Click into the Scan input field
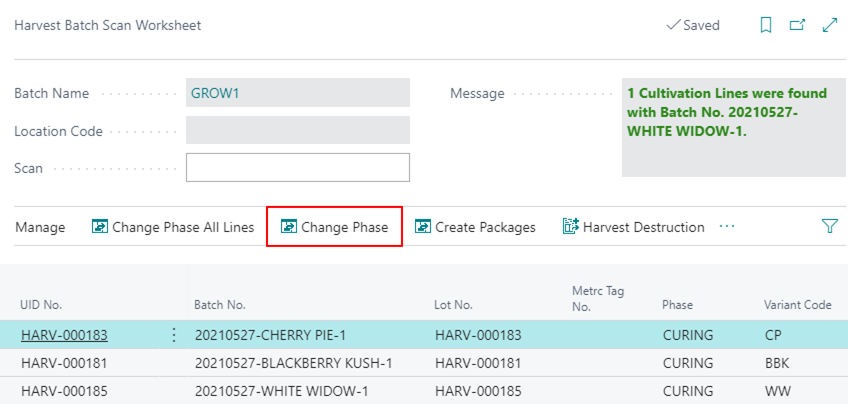The image size is (848, 408). (x=298, y=168)
